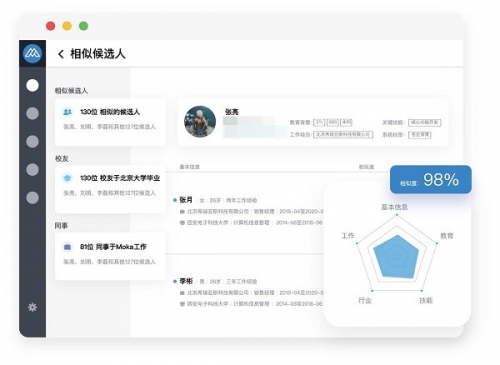Image resolution: width=500 pixels, height=365 pixels.
Task: Open the 校友于北京大学毕业 card
Action: click(110, 189)
